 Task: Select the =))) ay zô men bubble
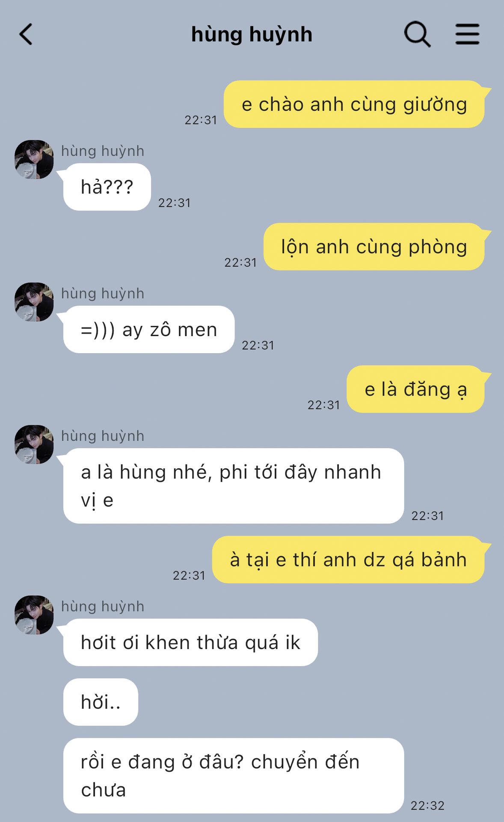point(149,329)
